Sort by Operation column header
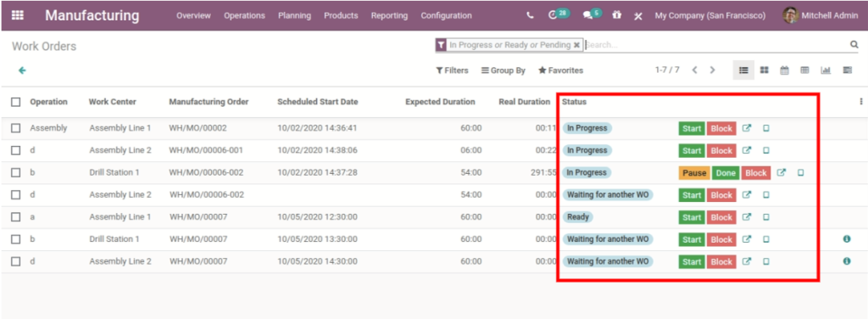The width and height of the screenshot is (868, 319). [48, 102]
